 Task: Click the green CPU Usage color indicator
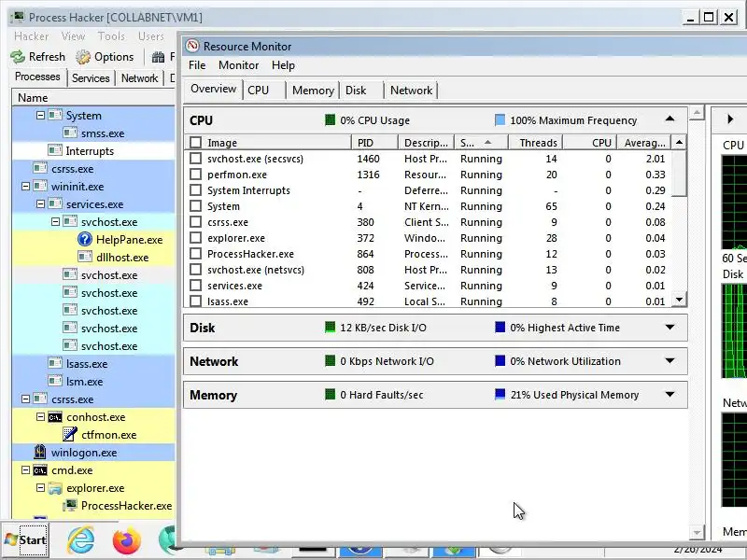coord(330,120)
